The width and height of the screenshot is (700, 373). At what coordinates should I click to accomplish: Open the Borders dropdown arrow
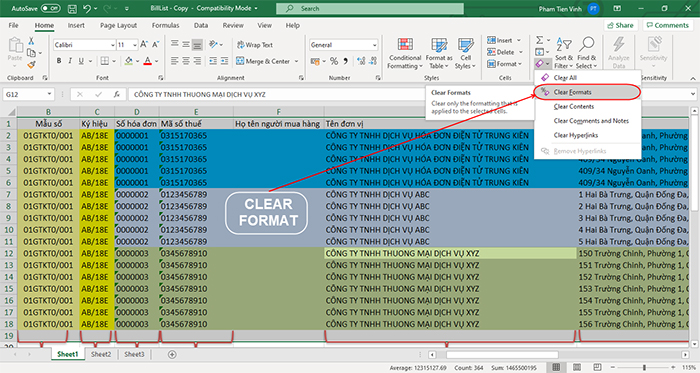[114, 61]
